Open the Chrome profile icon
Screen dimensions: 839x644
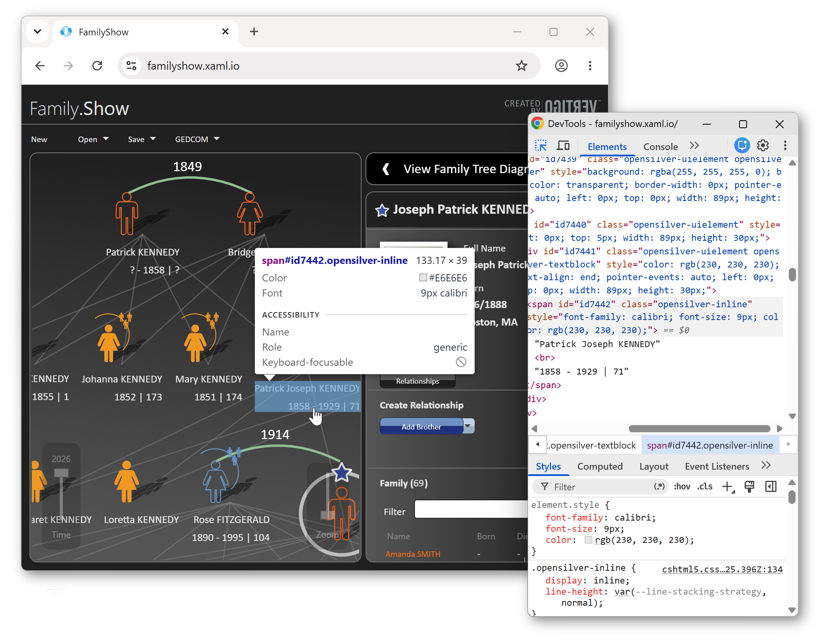coord(561,66)
